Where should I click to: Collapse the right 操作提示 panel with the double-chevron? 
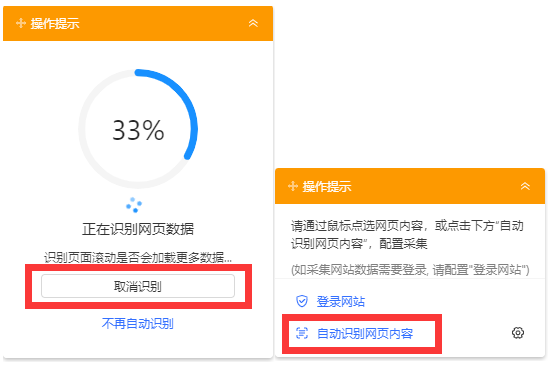525,186
